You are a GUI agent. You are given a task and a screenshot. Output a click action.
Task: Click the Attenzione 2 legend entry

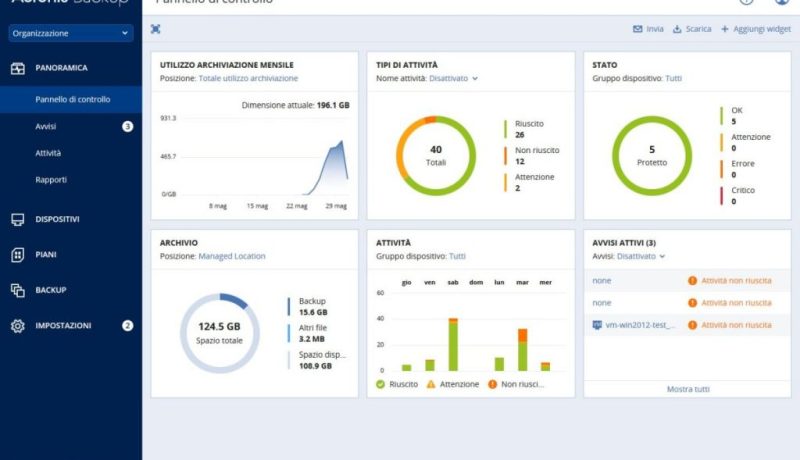point(530,183)
